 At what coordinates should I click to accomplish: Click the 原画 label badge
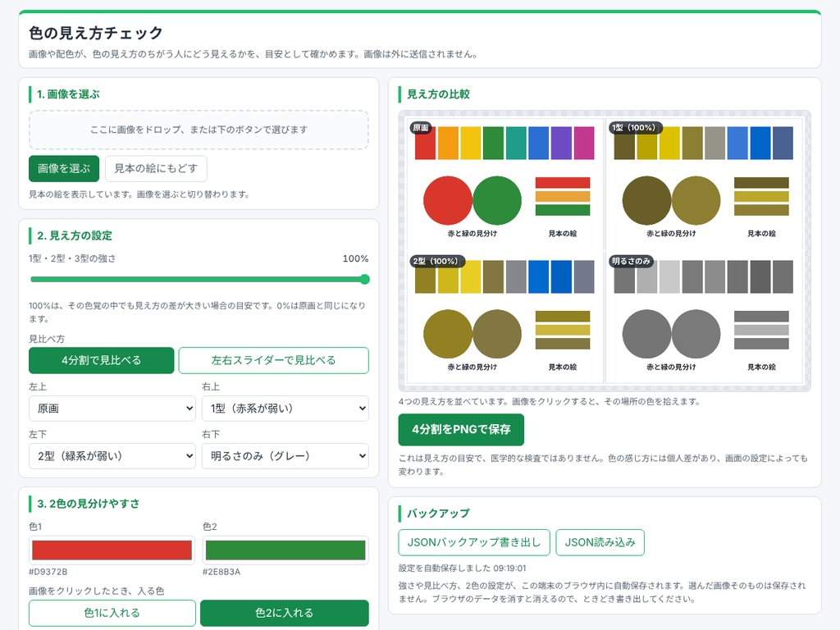click(421, 127)
